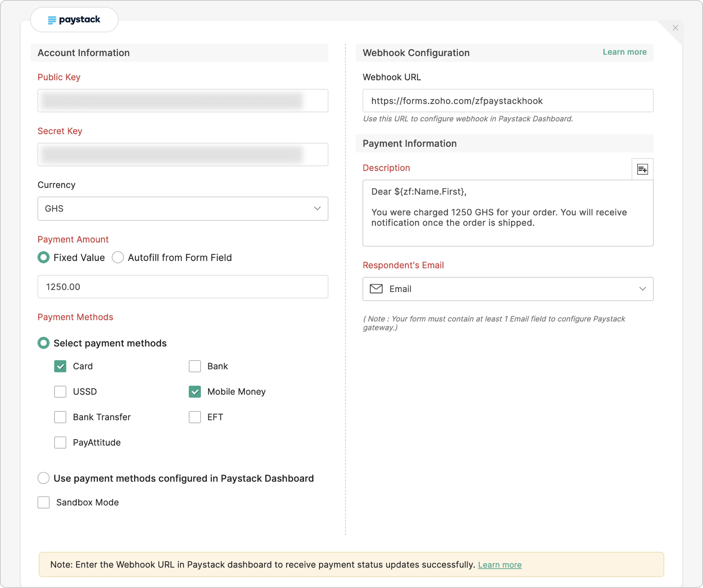Enable the PayAttitude payment method
The width and height of the screenshot is (703, 588).
click(x=60, y=442)
